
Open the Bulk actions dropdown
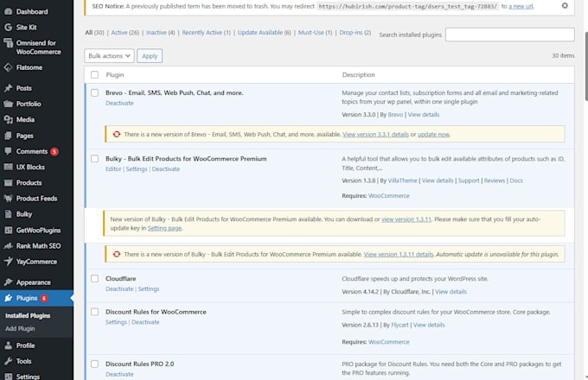[x=109, y=56]
